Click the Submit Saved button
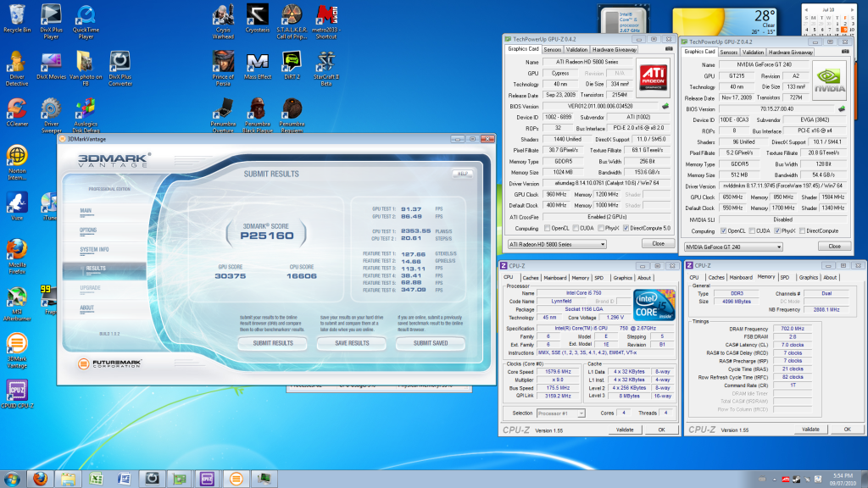 pyautogui.click(x=431, y=344)
